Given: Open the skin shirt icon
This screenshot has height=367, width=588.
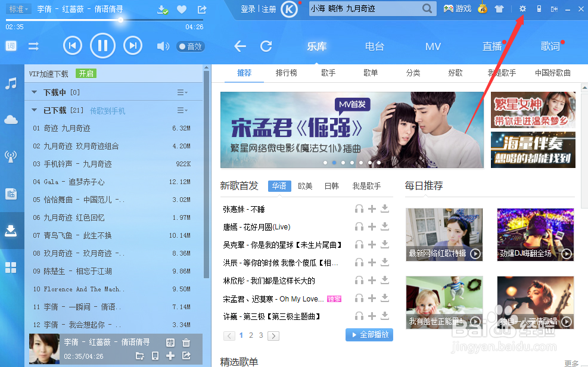Looking at the screenshot, I should point(499,9).
